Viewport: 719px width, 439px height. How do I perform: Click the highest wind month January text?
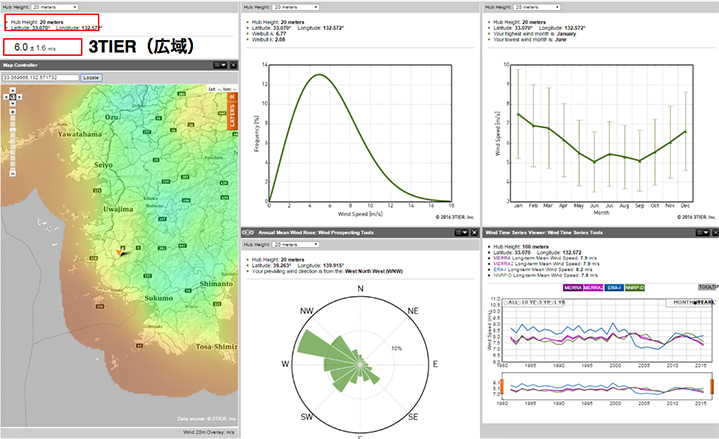tap(534, 34)
